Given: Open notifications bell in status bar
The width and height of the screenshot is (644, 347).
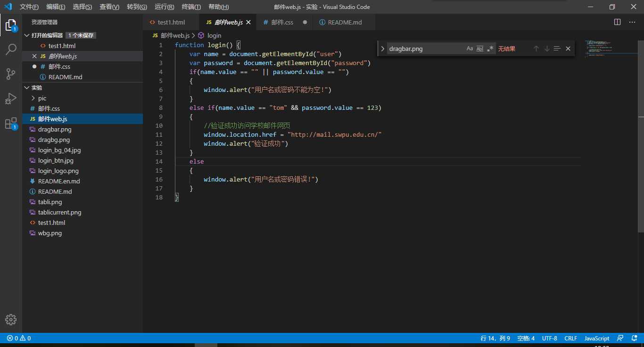Looking at the screenshot, I should point(635,338).
